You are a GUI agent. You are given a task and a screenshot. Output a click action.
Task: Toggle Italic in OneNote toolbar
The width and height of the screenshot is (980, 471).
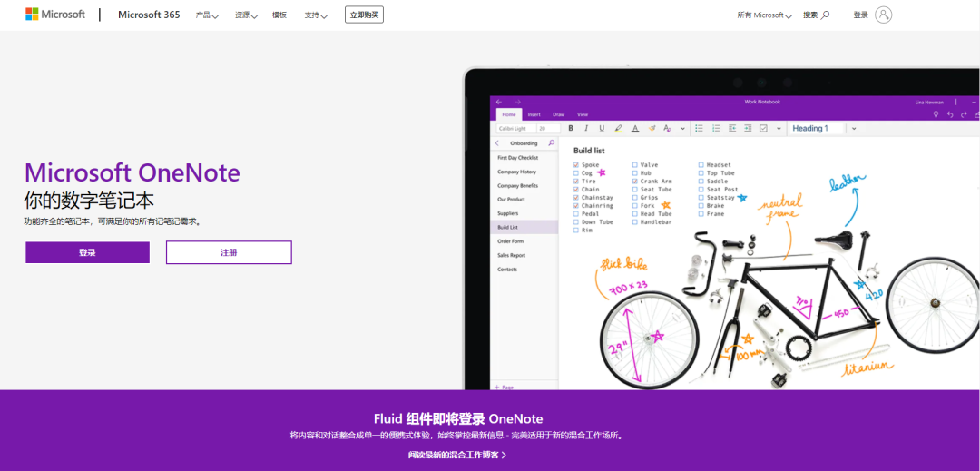point(586,128)
